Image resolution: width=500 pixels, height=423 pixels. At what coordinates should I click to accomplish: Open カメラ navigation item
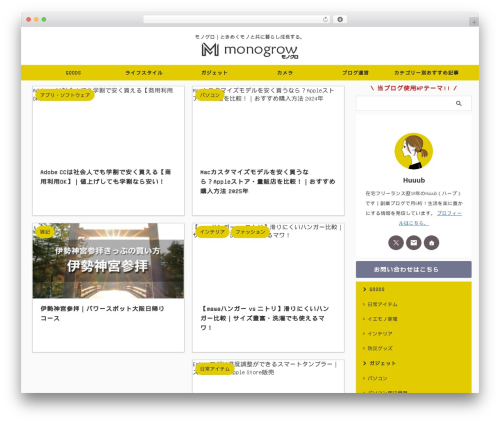[x=285, y=73]
